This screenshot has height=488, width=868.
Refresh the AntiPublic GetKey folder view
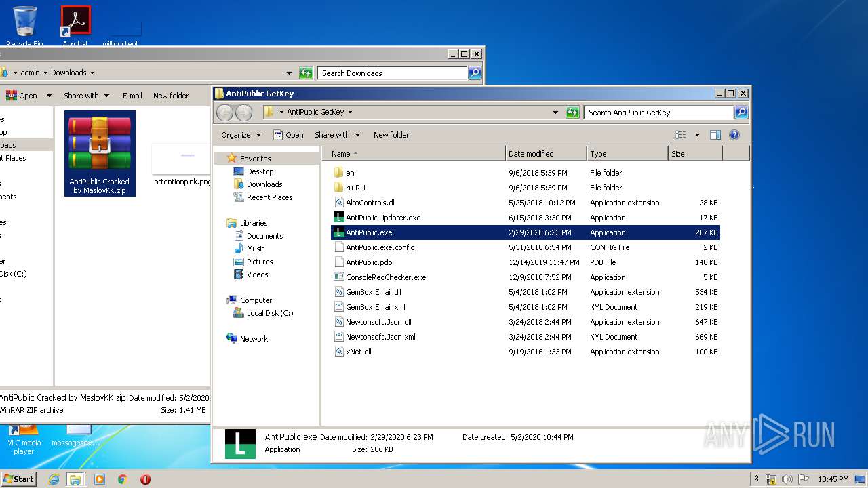click(x=573, y=113)
